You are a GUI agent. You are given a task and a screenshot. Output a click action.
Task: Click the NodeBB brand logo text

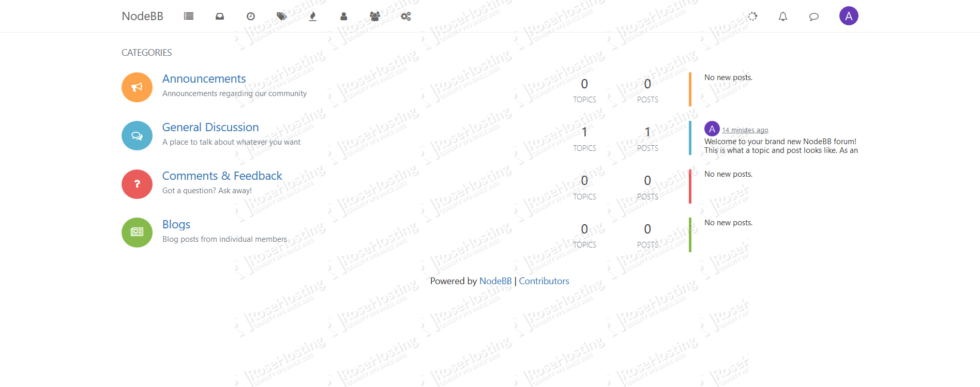click(143, 16)
